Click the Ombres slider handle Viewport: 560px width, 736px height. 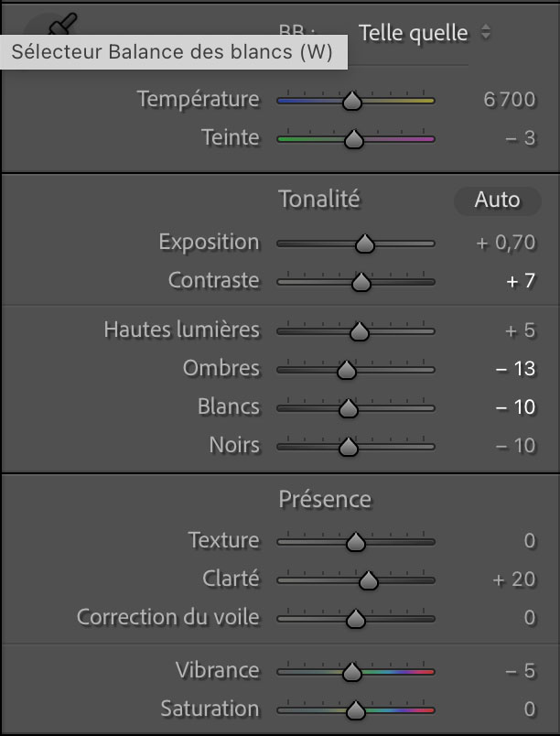pos(347,371)
